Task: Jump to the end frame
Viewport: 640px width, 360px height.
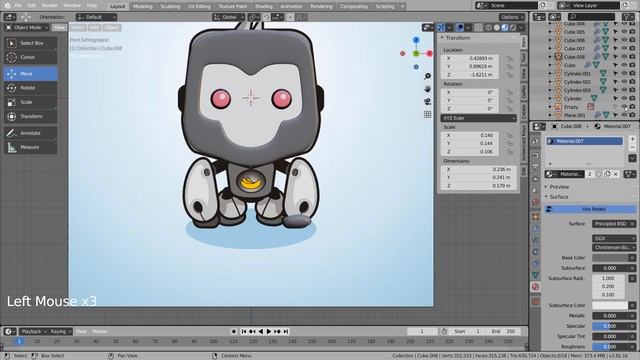Action: point(286,331)
